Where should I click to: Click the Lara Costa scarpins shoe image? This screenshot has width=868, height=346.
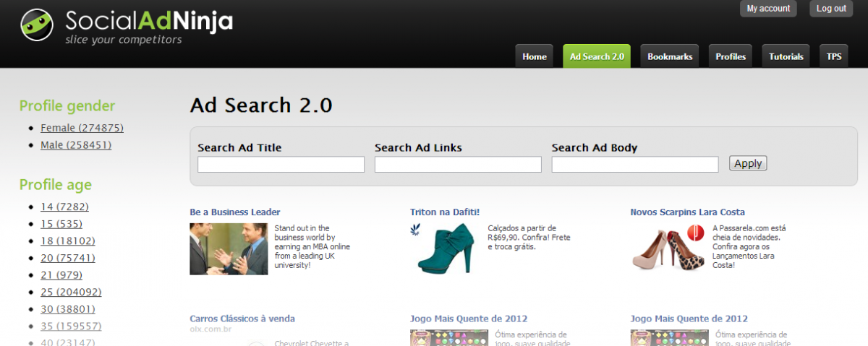pyautogui.click(x=666, y=248)
